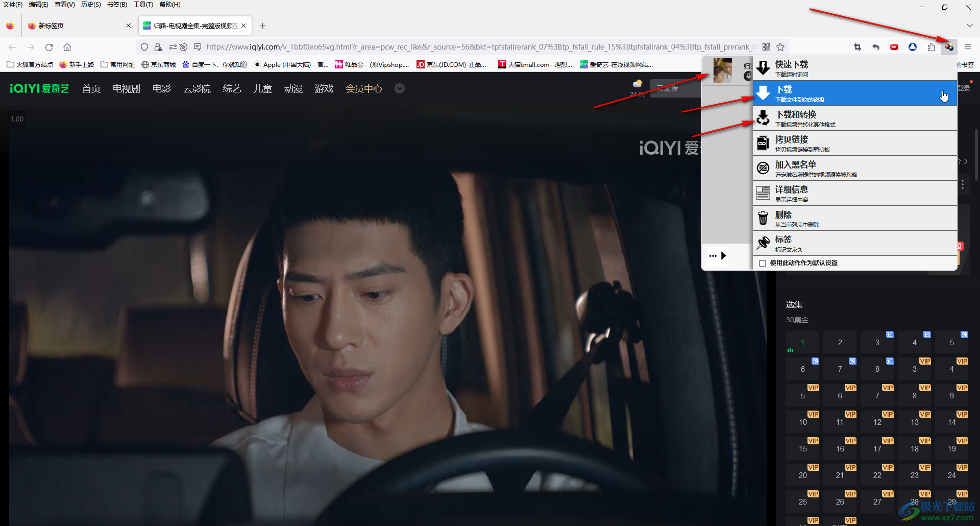Open the 常用网址 bookmark folder
Image resolution: width=980 pixels, height=526 pixels.
click(118, 64)
